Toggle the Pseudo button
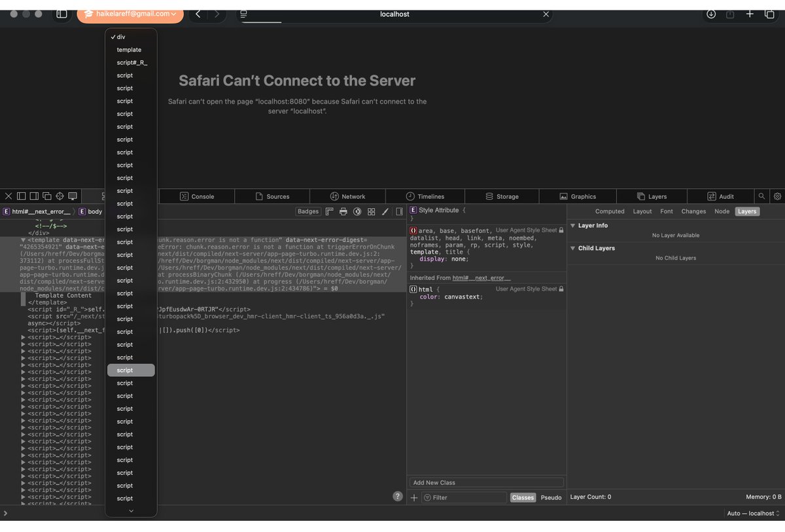 [551, 497]
